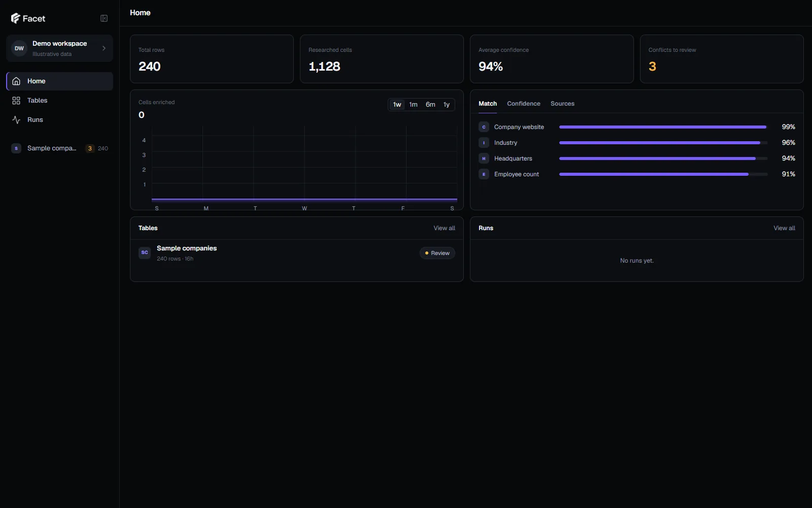The image size is (812, 508).
Task: Click the Runs activity icon in sidebar
Action: (x=16, y=120)
